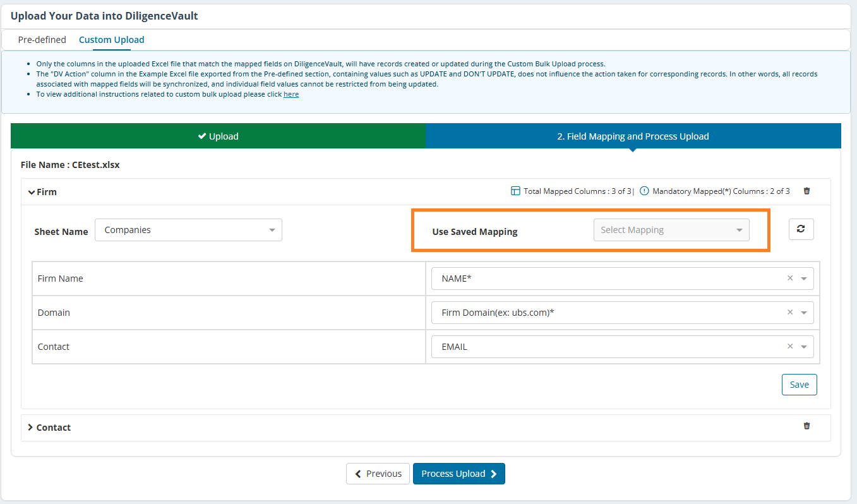Screen dimensions: 857x504
Task: Open the Firm Domain field dropdown arrow
Action: coord(804,313)
